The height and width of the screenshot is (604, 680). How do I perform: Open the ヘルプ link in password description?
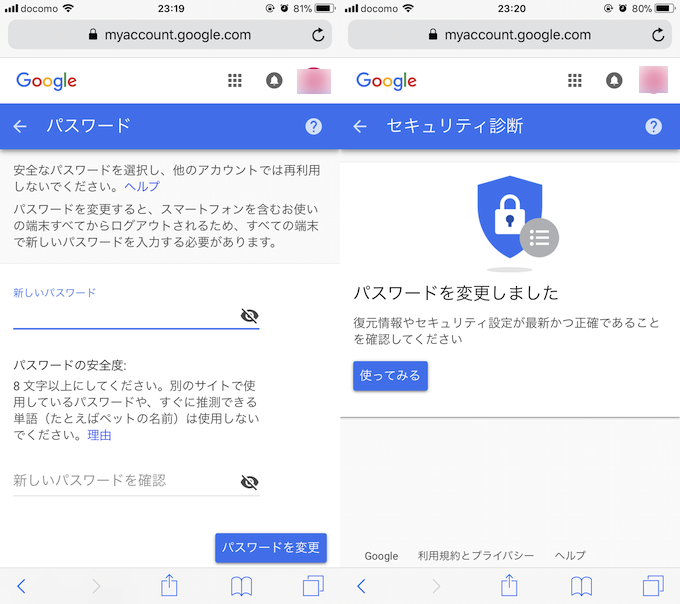pos(142,186)
